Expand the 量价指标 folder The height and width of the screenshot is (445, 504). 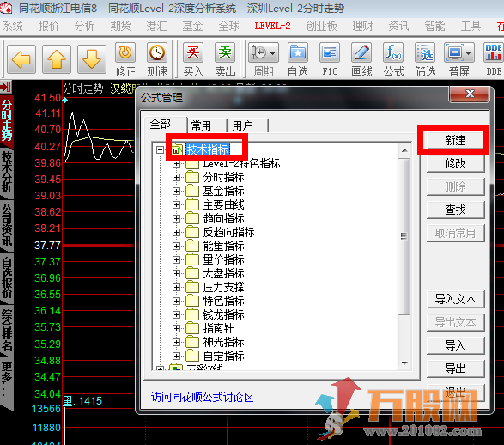tap(176, 259)
